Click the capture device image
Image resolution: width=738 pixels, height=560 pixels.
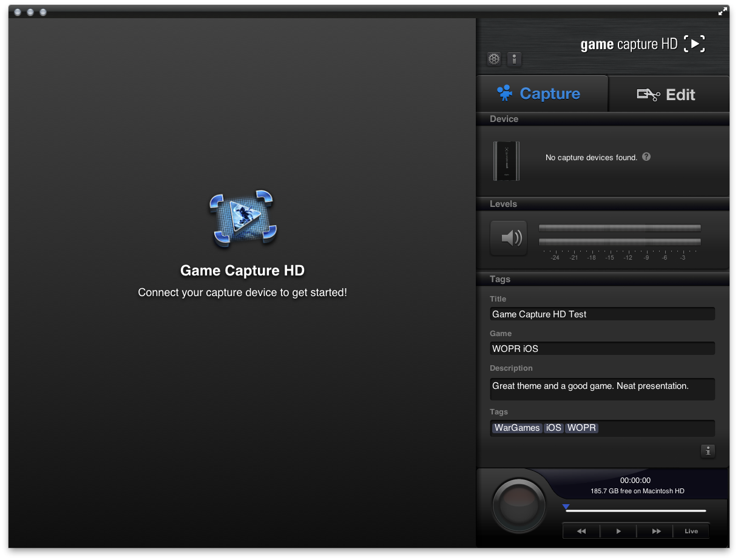506,161
